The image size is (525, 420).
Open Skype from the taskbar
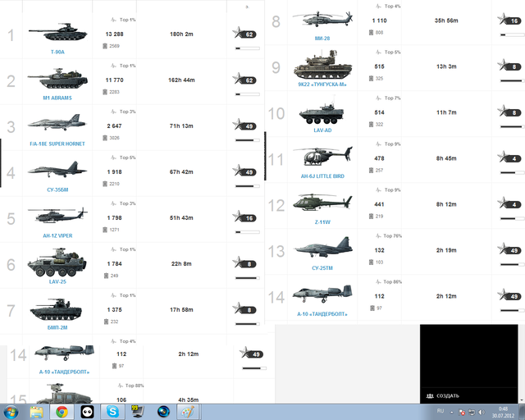tap(112, 412)
